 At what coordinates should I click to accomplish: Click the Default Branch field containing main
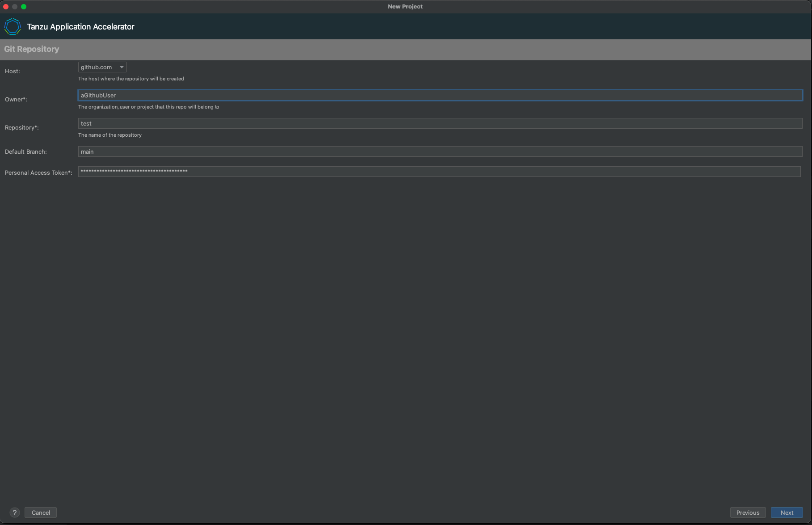tap(440, 151)
